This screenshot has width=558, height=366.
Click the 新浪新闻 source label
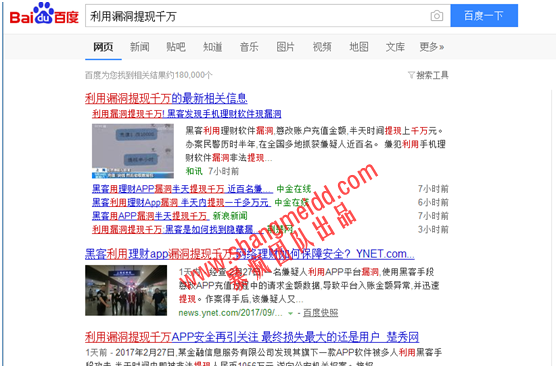[230, 216]
